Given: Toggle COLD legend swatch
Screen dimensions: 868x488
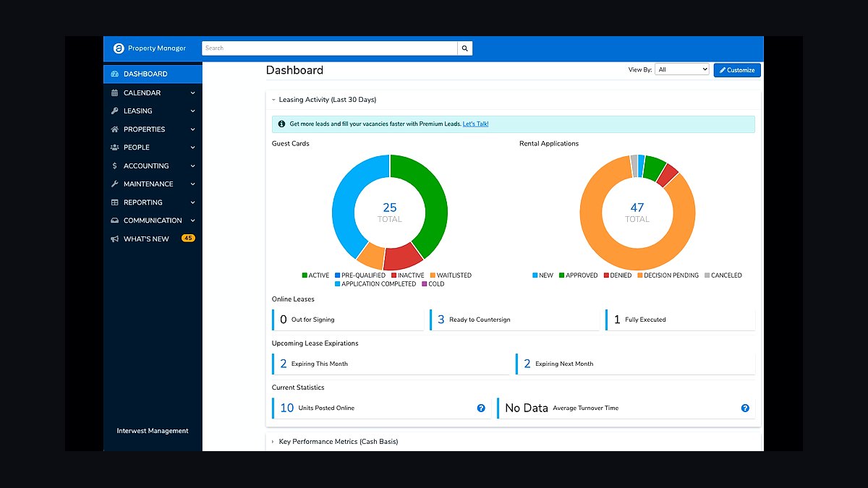Looking at the screenshot, I should click(x=425, y=284).
